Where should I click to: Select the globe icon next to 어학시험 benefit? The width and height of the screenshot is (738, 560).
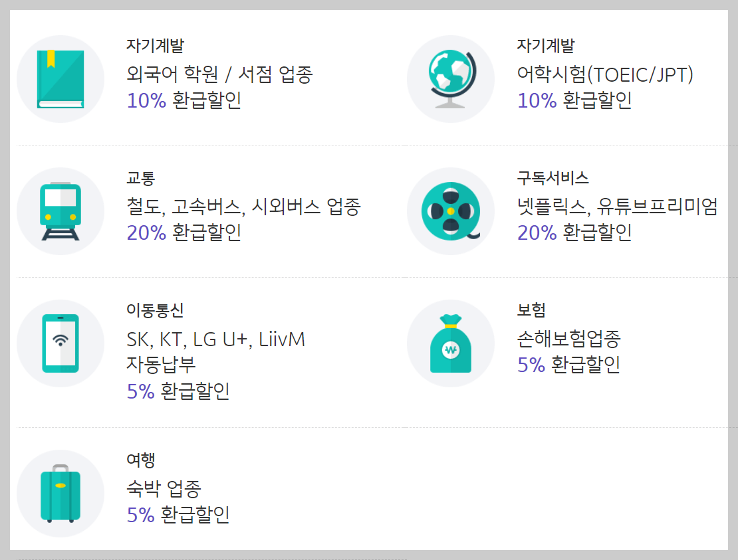click(451, 78)
